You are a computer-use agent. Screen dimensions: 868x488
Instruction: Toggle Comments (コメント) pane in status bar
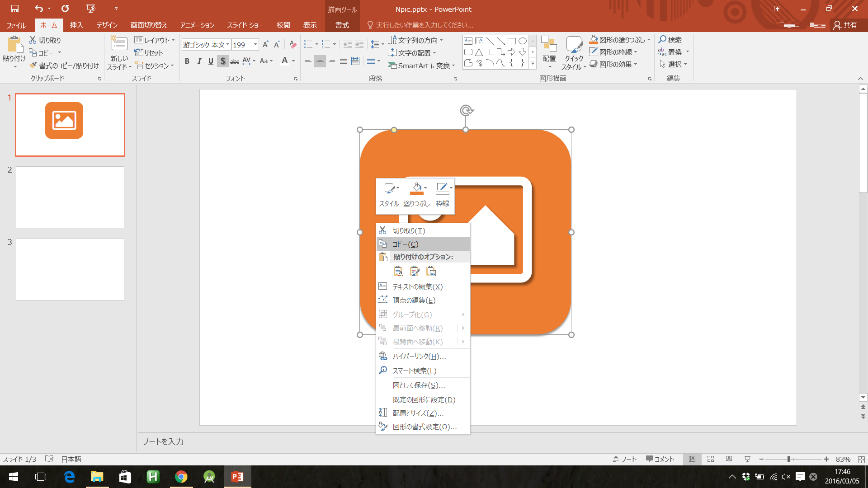660,459
